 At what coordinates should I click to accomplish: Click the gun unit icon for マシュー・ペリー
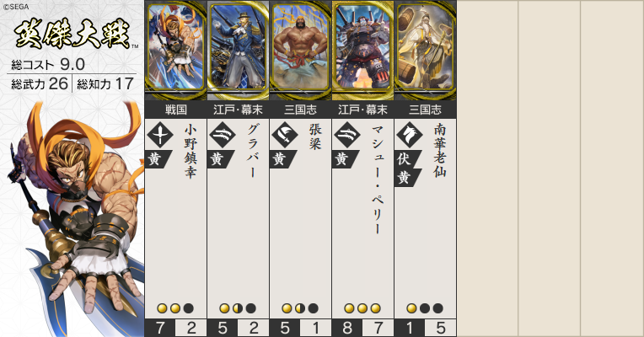(x=347, y=135)
